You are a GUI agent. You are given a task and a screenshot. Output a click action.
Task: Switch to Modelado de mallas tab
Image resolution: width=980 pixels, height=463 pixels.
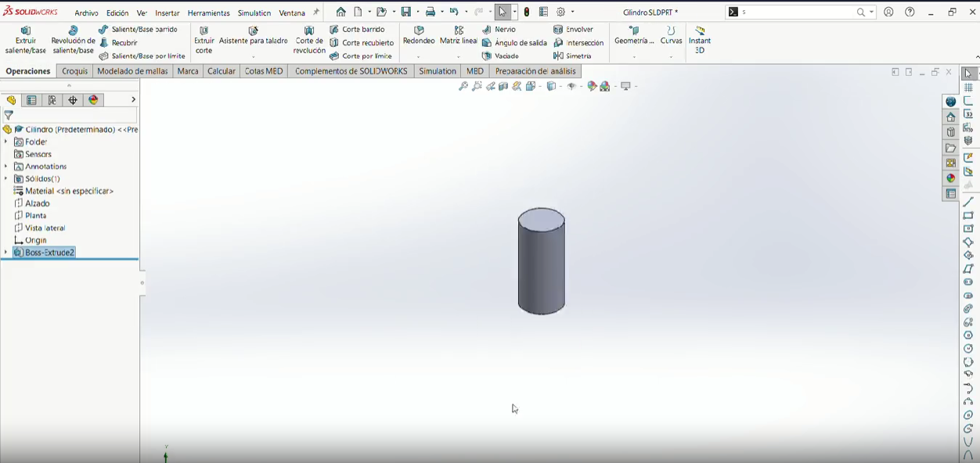[132, 71]
